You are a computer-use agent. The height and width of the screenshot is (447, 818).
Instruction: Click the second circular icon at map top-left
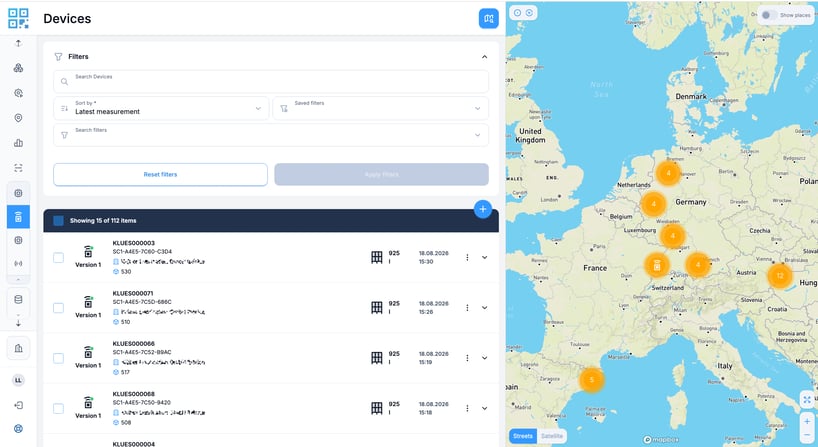(x=529, y=13)
